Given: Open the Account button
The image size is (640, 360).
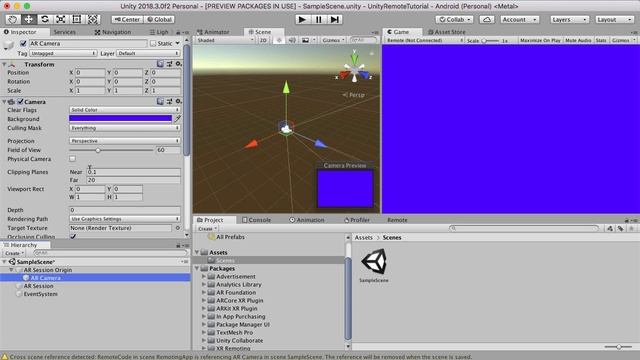Looking at the screenshot, I should [520, 20].
